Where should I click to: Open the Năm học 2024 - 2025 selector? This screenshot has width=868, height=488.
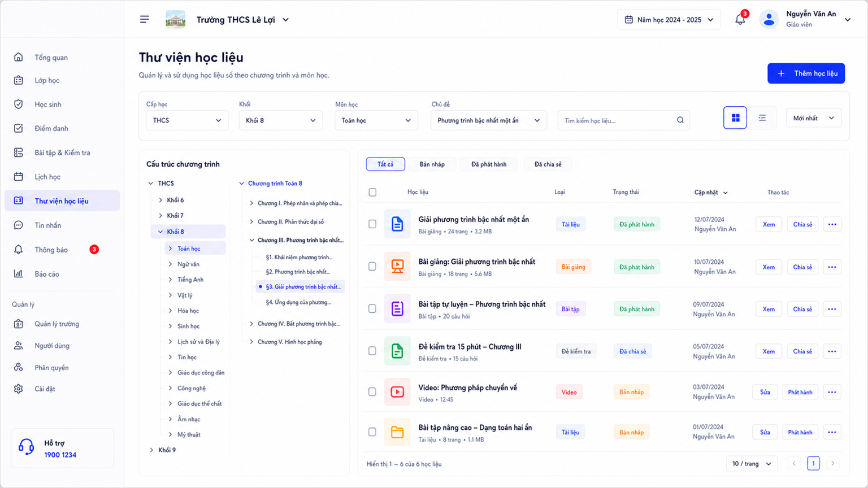669,20
